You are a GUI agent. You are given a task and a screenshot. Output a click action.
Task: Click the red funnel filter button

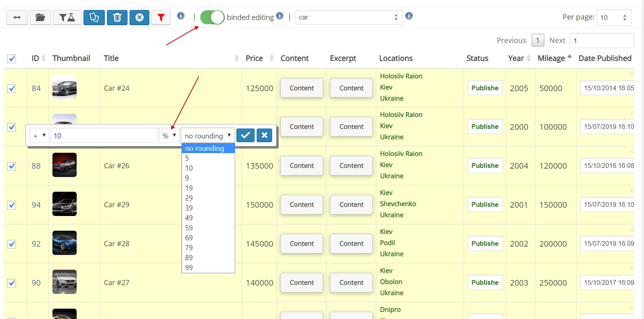(161, 18)
